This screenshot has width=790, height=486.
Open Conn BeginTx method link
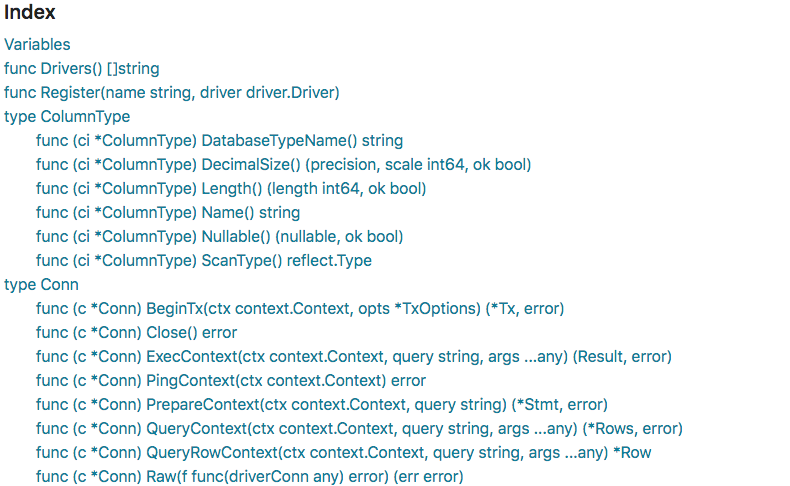coord(300,309)
